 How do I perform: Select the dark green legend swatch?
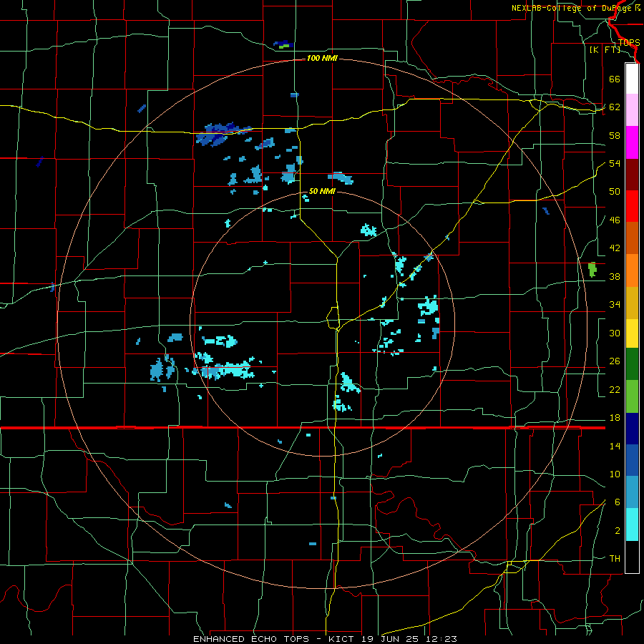[632, 364]
